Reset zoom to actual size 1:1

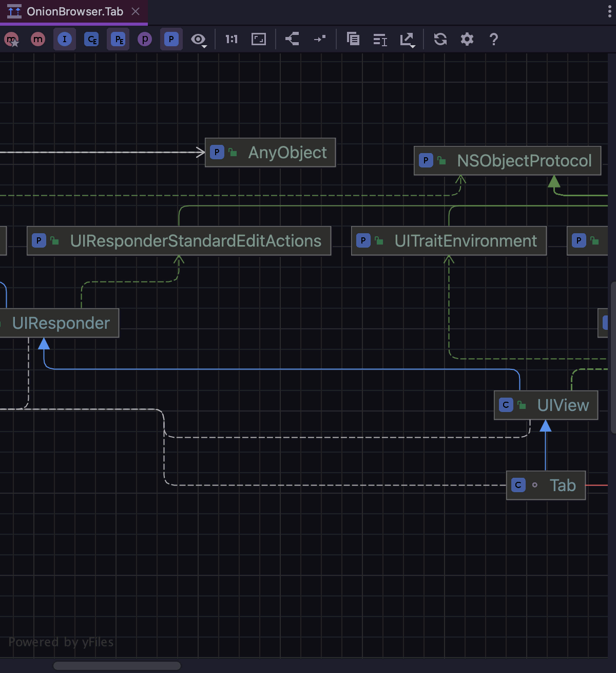click(x=232, y=40)
